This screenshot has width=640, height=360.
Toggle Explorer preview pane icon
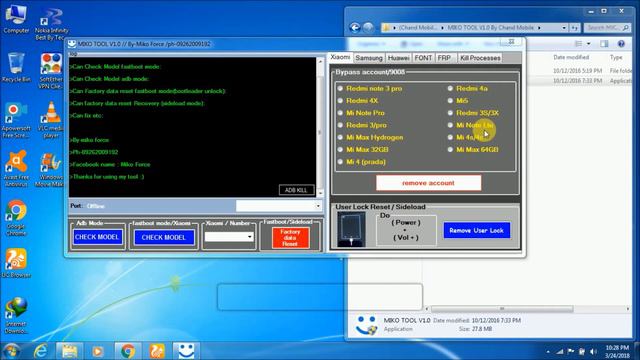click(604, 44)
